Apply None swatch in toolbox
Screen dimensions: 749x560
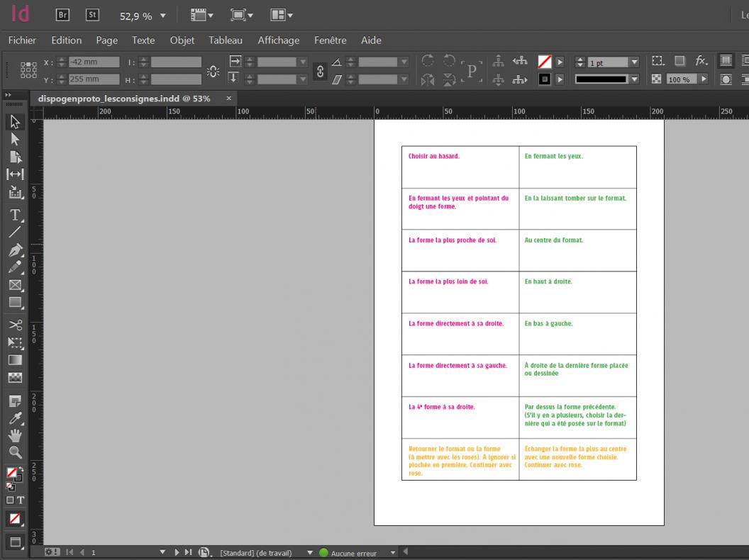tap(15, 518)
